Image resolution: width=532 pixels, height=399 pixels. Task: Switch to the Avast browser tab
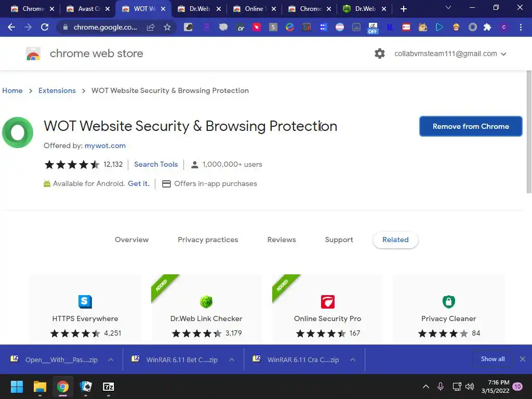click(88, 9)
